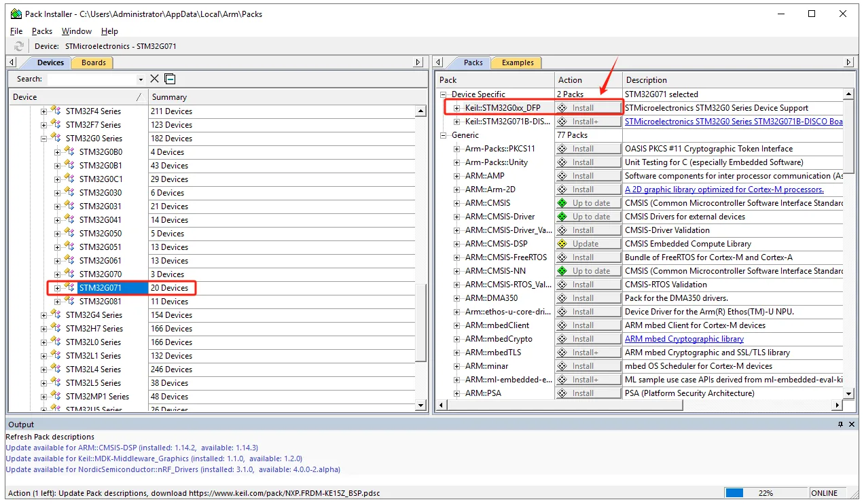Click right arrow of Packs tab strip
864x504 pixels.
click(x=848, y=62)
